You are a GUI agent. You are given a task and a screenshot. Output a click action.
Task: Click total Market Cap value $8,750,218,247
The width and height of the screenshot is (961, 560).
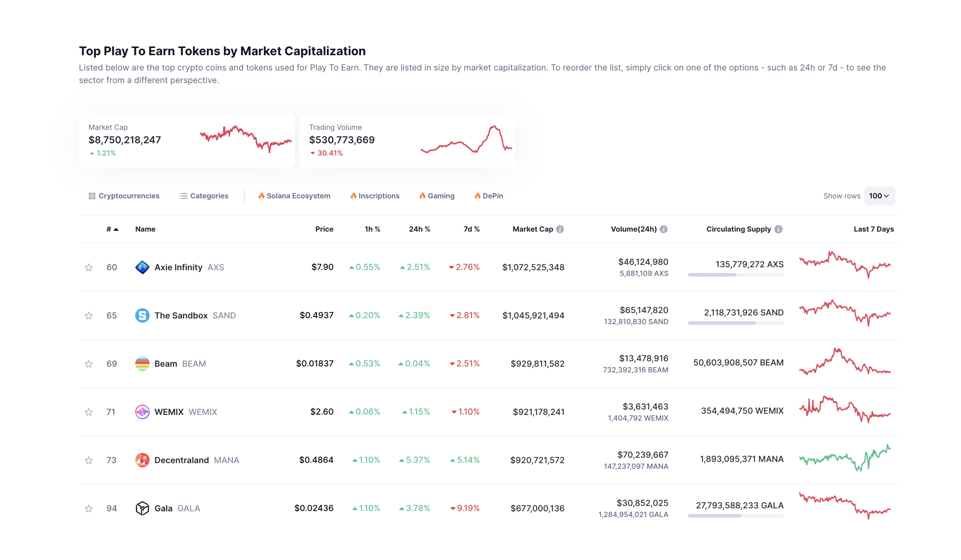(125, 140)
